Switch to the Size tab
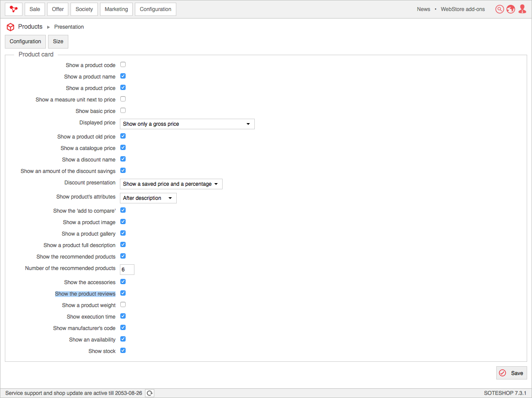 click(x=58, y=41)
